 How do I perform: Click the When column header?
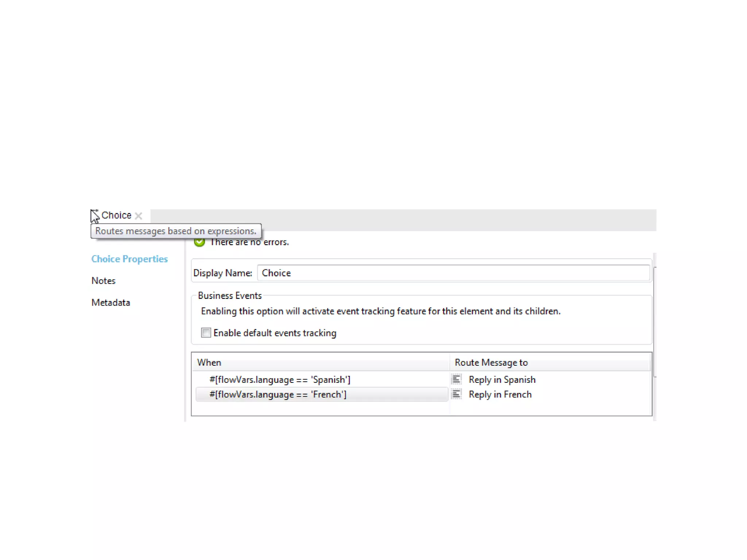209,362
